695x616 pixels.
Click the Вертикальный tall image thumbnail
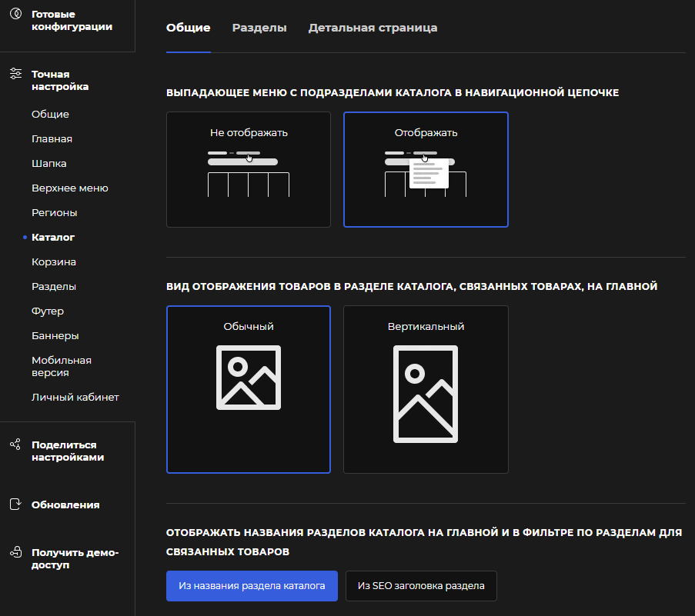[426, 395]
